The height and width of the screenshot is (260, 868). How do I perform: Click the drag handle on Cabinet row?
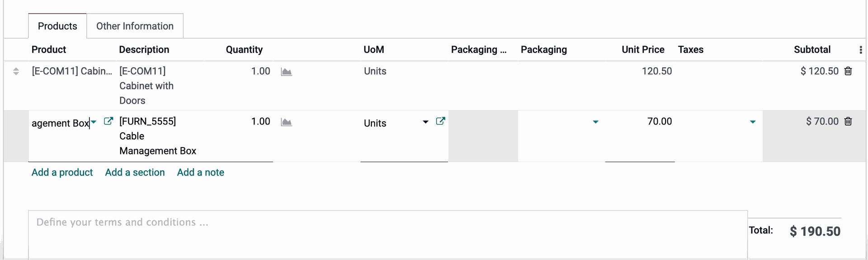[x=16, y=71]
